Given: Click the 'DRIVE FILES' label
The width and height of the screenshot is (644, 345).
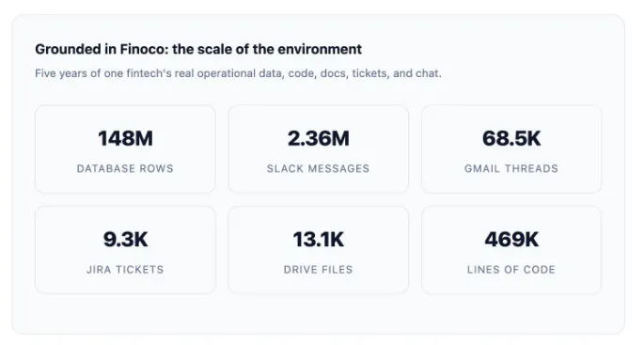Looking at the screenshot, I should tap(319, 270).
